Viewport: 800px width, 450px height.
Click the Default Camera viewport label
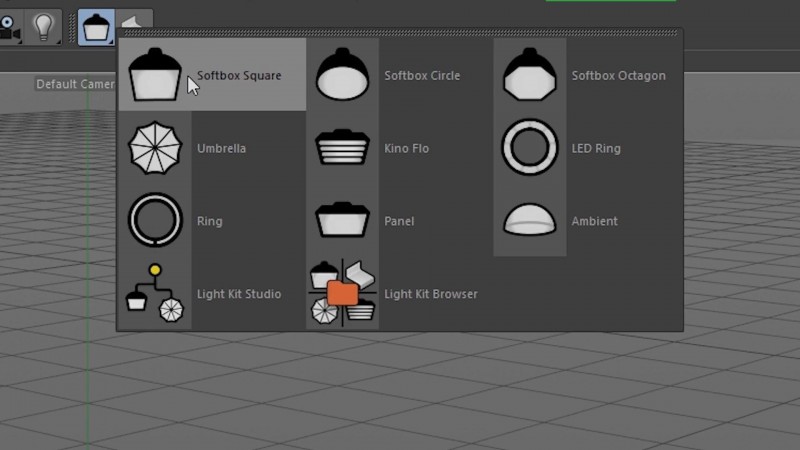(x=75, y=84)
